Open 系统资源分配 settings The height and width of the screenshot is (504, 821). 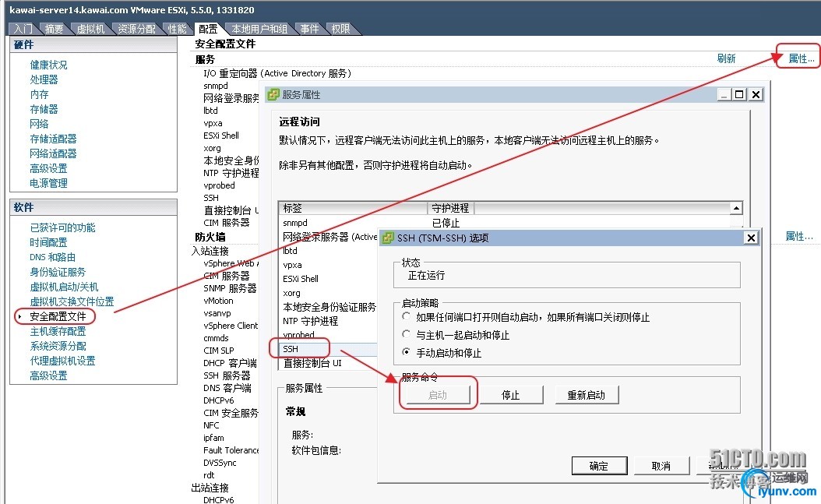tap(58, 346)
